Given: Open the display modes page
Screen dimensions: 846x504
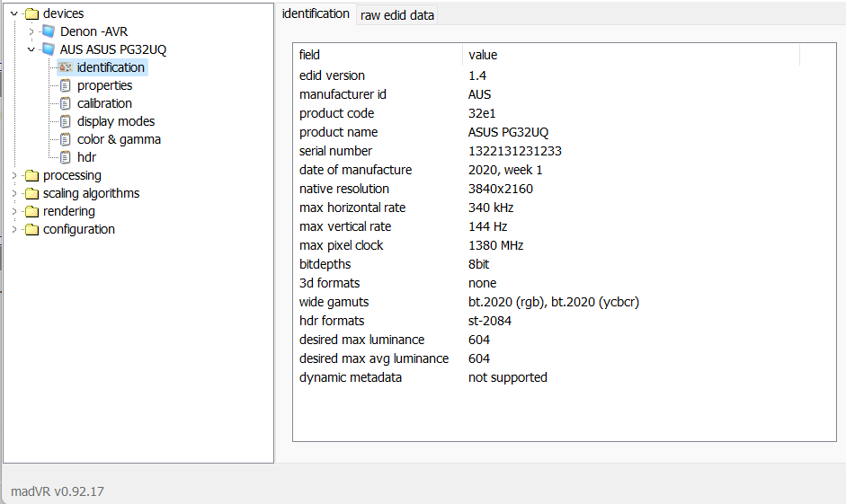Looking at the screenshot, I should (x=116, y=121).
